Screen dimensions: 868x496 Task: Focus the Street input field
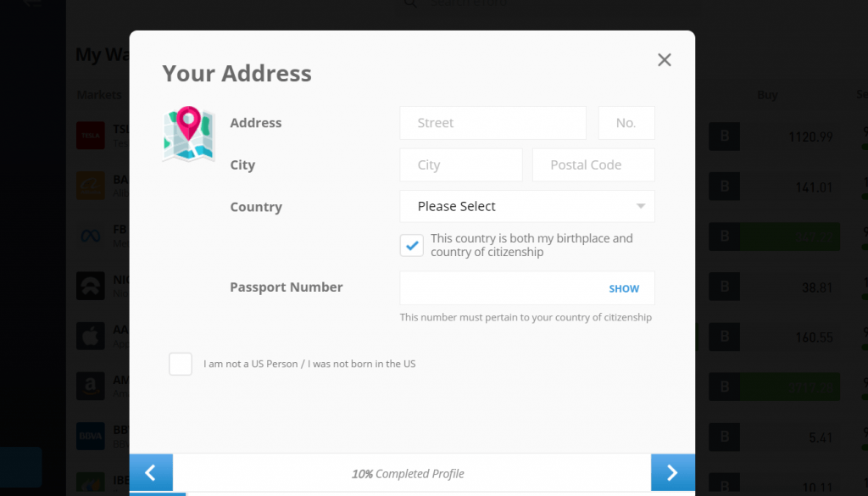[492, 123]
